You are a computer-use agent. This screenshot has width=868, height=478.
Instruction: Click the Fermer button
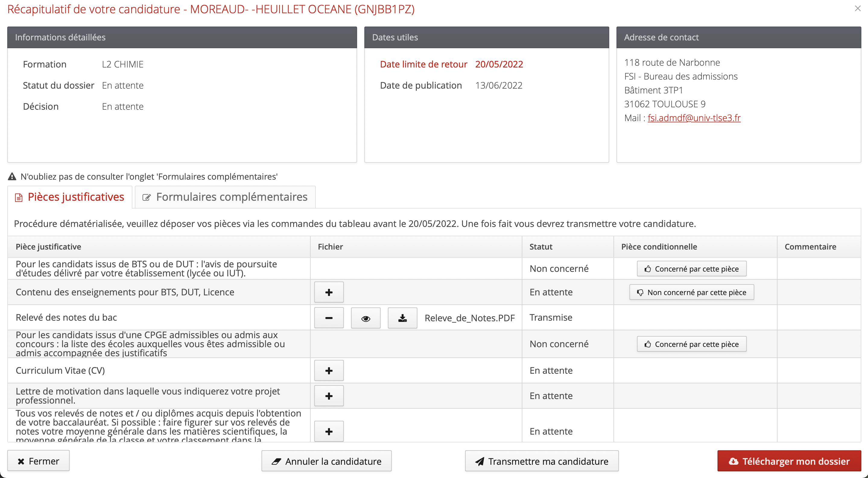tap(38, 461)
